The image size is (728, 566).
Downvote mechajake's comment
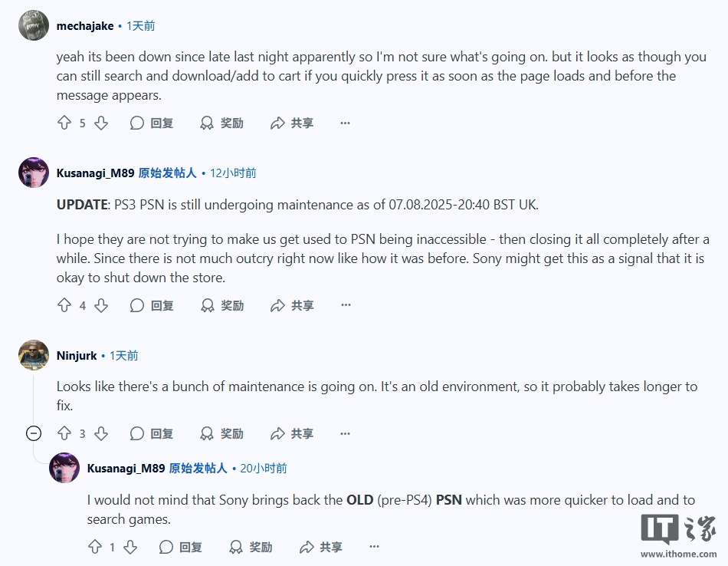(x=101, y=123)
